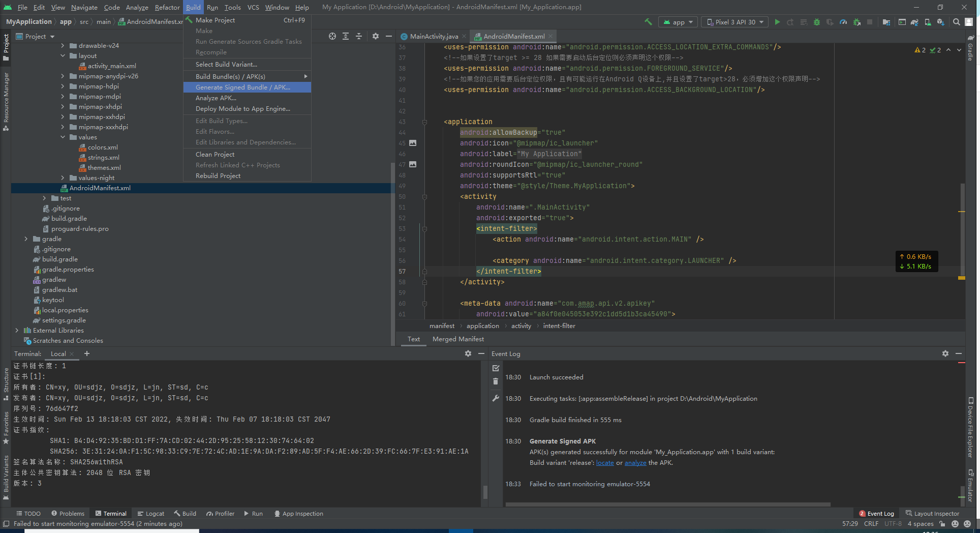Choose Rebuild Project from Build menu

coord(247,175)
